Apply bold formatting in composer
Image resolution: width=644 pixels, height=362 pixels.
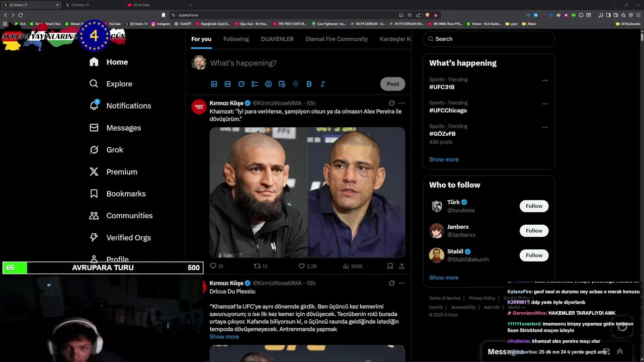point(309,84)
